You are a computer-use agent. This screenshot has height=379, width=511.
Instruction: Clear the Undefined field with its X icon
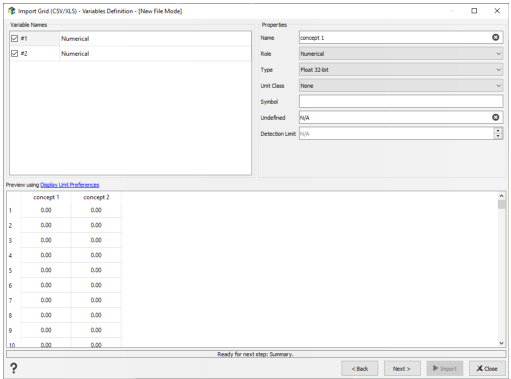(x=495, y=117)
